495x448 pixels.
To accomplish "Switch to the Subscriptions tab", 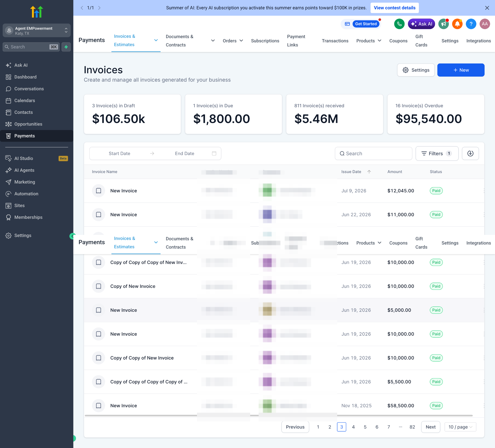I will click(x=265, y=41).
